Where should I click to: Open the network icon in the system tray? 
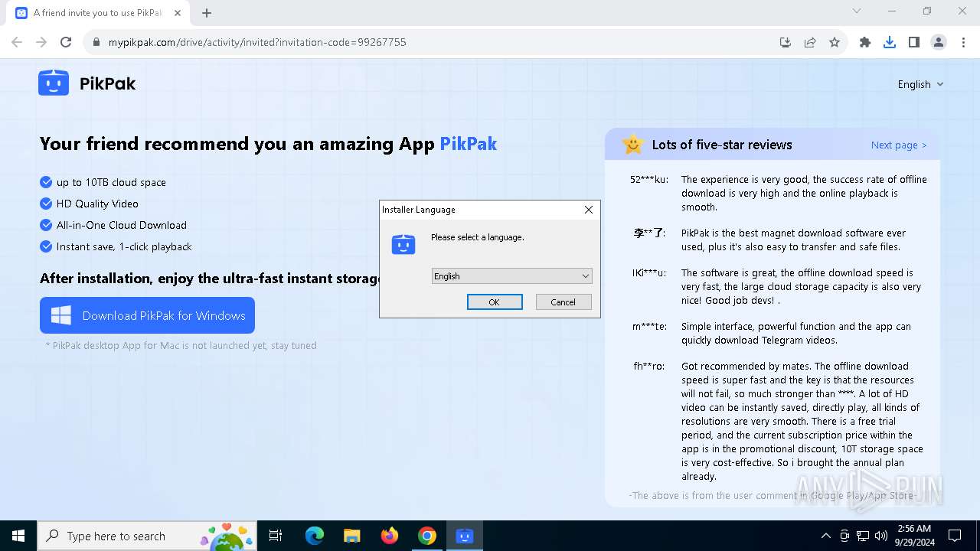863,536
